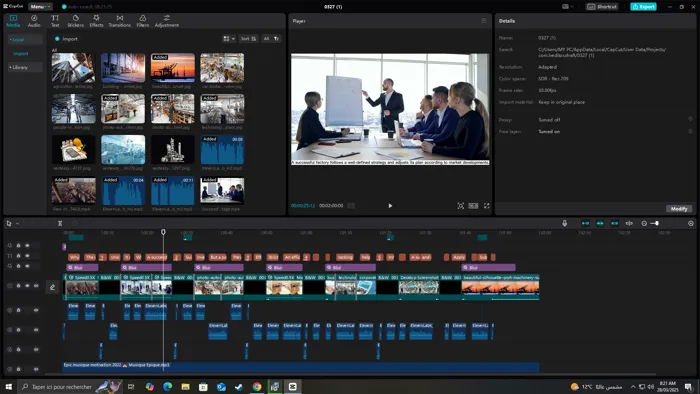
Task: Open the Menu dropdown
Action: 40,7
